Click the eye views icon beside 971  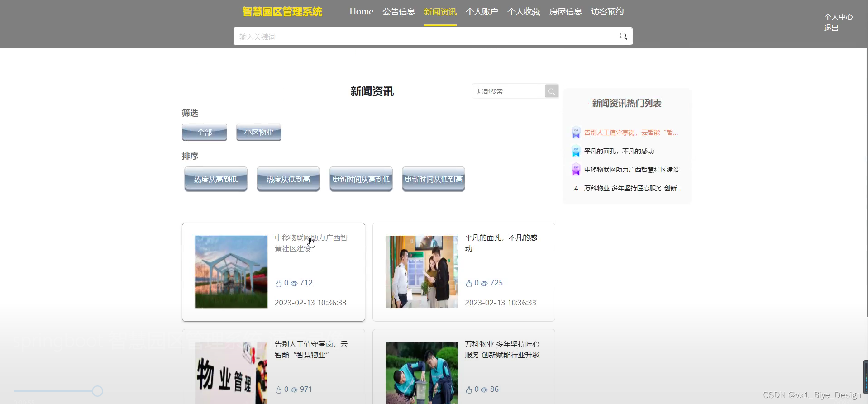pos(294,390)
